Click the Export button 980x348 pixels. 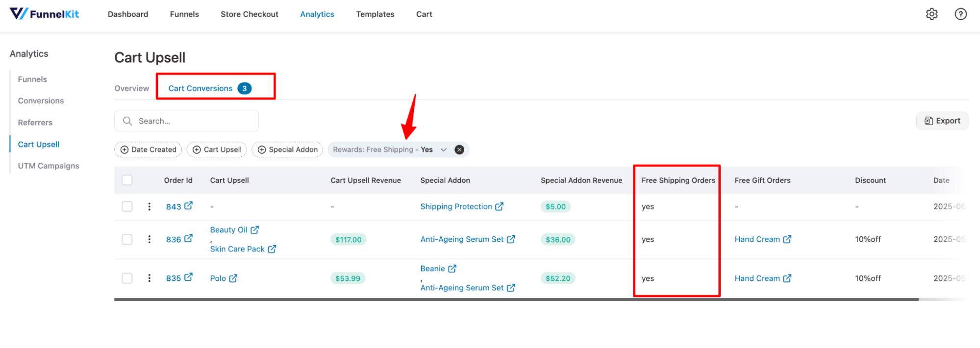[x=942, y=121]
